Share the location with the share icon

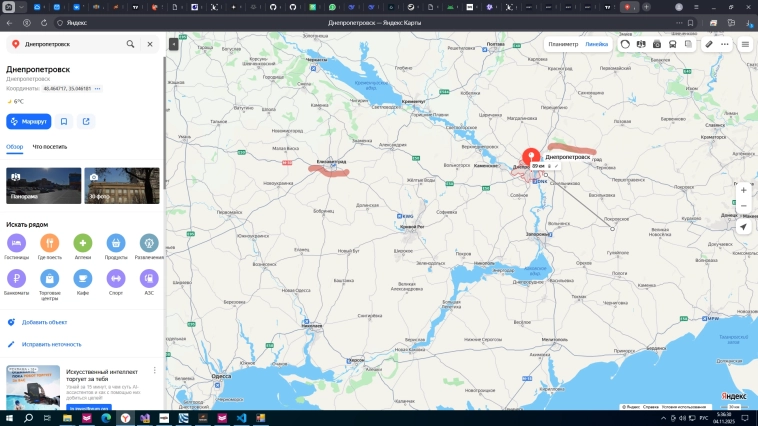pos(86,121)
